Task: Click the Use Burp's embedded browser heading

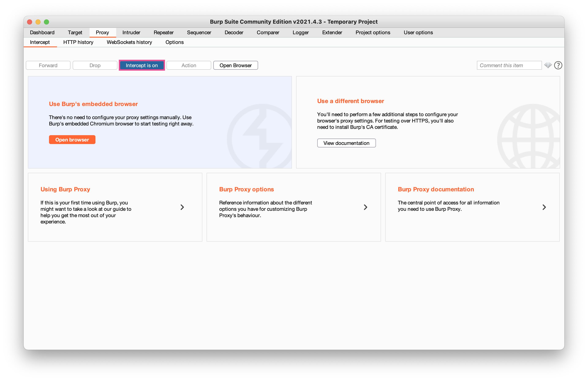Action: 93,104
